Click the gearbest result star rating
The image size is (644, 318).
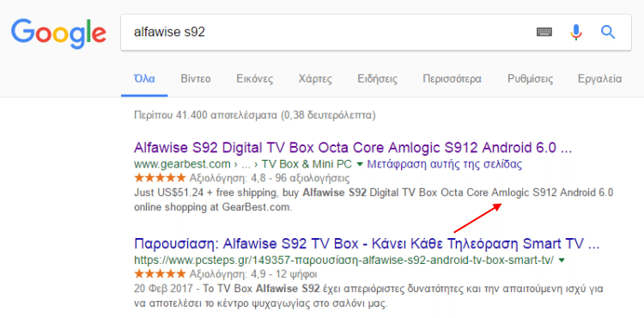click(x=161, y=178)
